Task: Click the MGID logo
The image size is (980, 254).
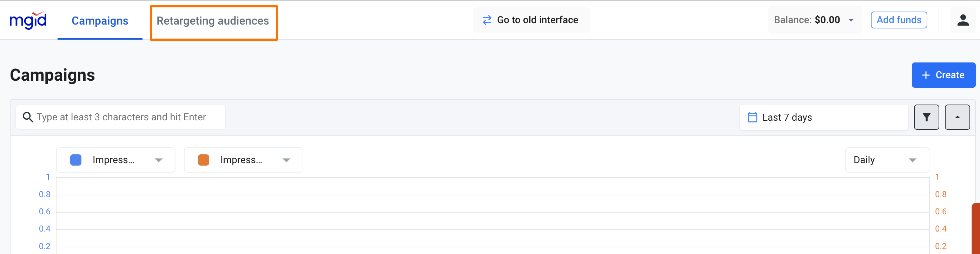Action: click(x=28, y=20)
